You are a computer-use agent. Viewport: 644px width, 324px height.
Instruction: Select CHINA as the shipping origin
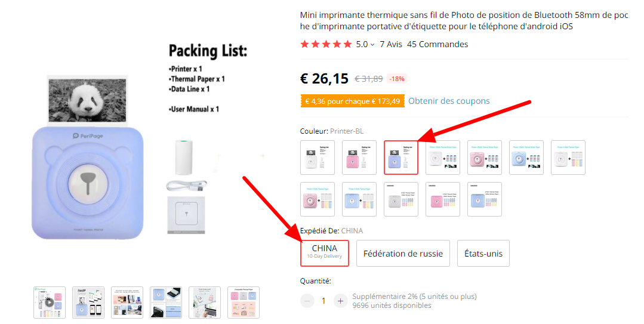(324, 253)
